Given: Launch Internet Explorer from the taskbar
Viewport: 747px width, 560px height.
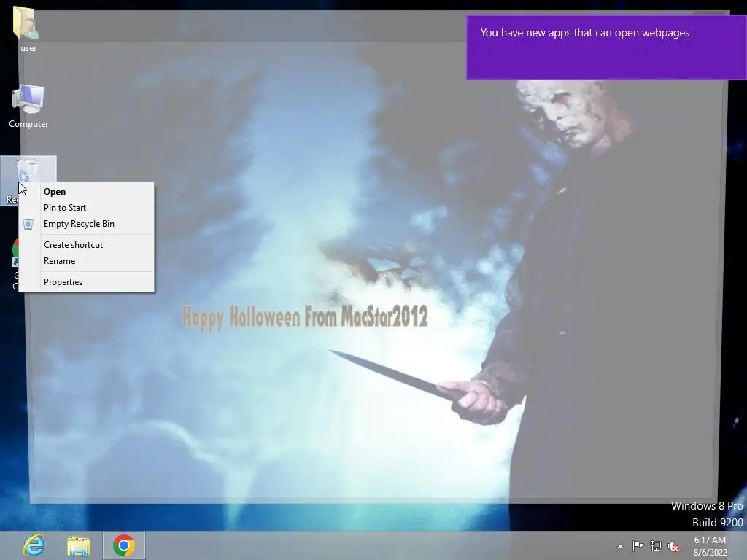Looking at the screenshot, I should point(34,545).
